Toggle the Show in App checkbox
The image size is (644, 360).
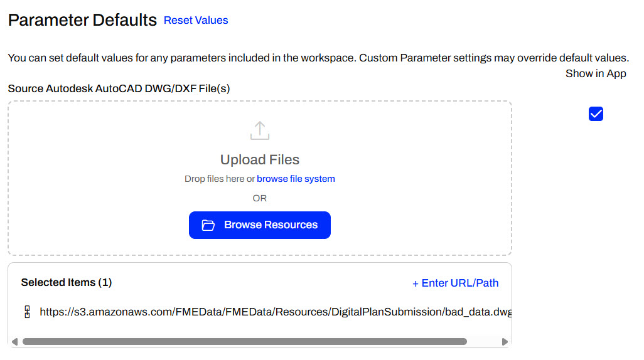point(596,114)
